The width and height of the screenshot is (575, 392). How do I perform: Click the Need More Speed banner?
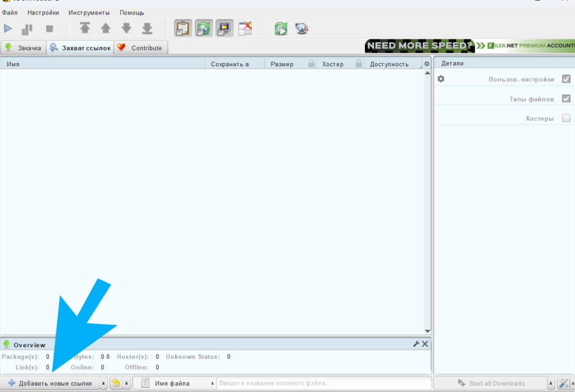tap(470, 46)
